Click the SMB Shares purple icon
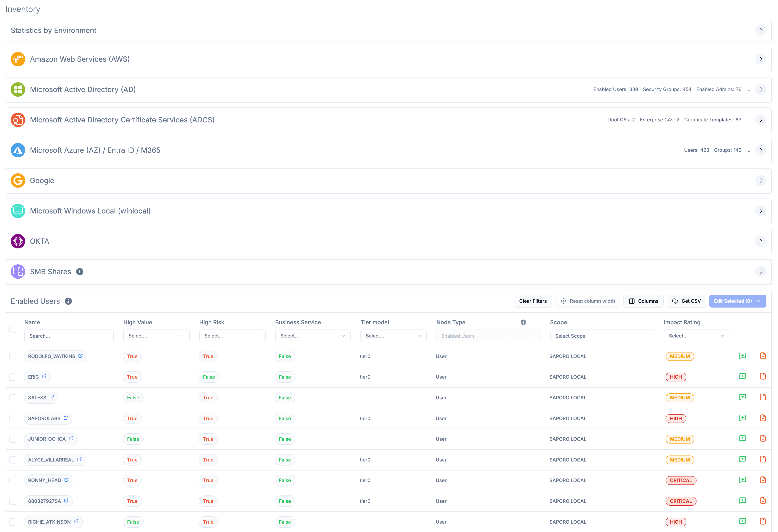 pyautogui.click(x=18, y=272)
